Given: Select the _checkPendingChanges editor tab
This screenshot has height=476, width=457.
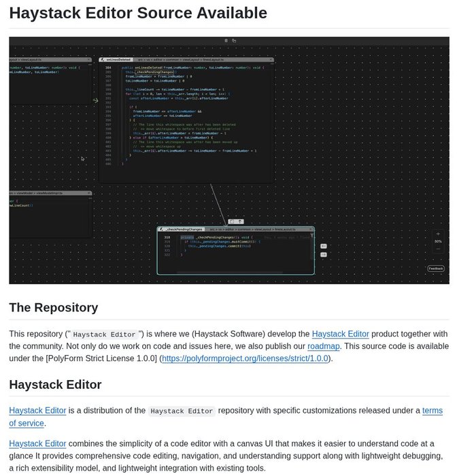Looking at the screenshot, I should point(182,229).
